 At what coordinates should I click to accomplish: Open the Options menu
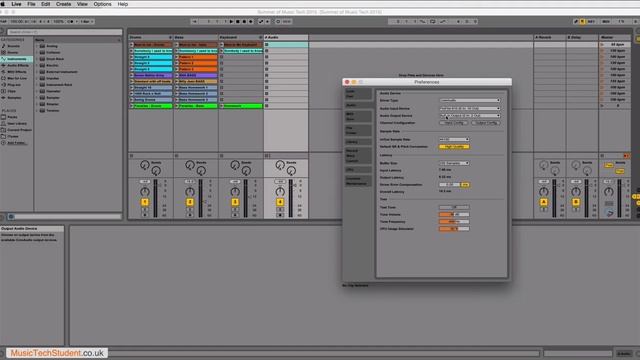pos(102,4)
